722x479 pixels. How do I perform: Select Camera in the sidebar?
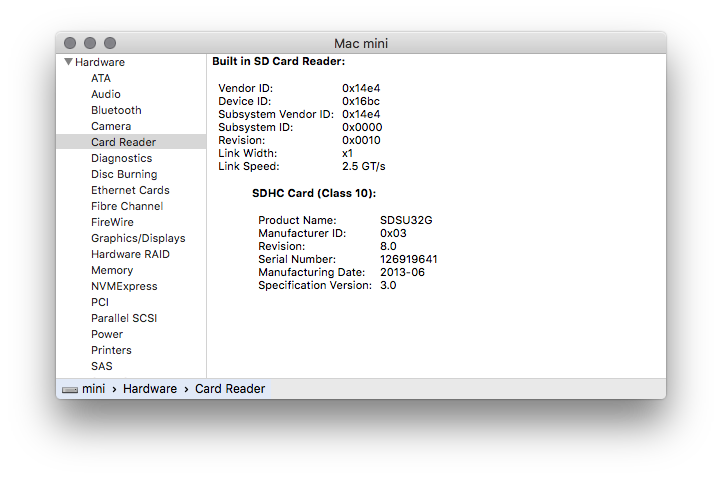click(x=111, y=126)
